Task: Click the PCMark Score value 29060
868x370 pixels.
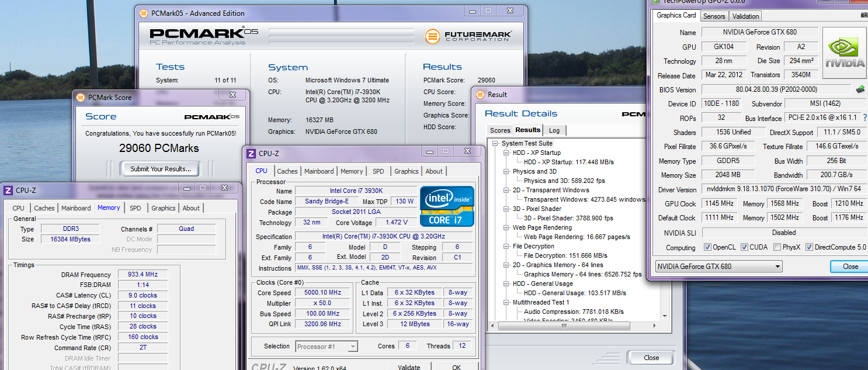Action: (x=486, y=80)
